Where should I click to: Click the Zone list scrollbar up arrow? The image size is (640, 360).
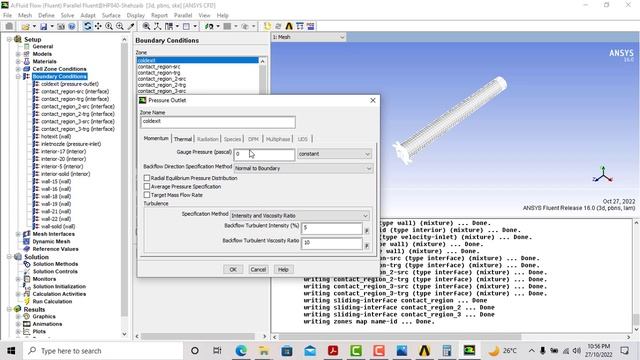(x=262, y=61)
